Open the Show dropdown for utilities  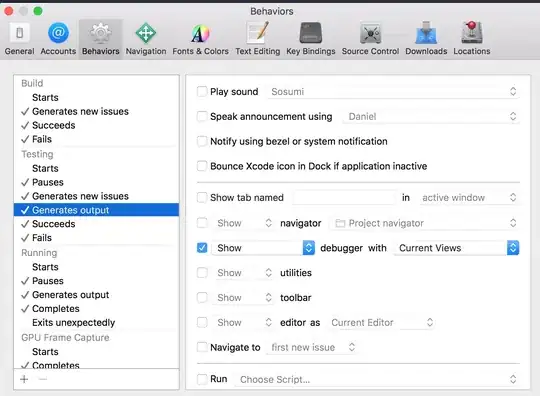pyautogui.click(x=244, y=273)
